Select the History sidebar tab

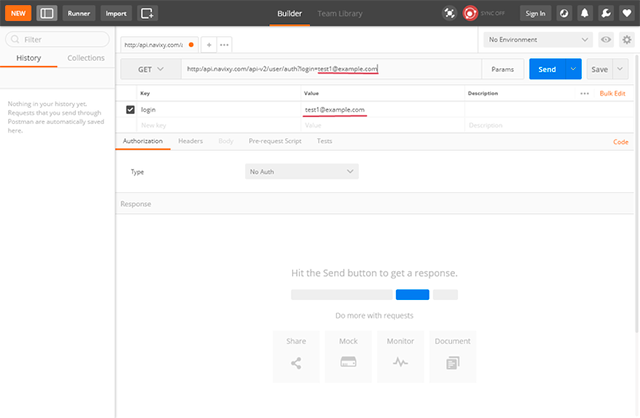(x=29, y=58)
